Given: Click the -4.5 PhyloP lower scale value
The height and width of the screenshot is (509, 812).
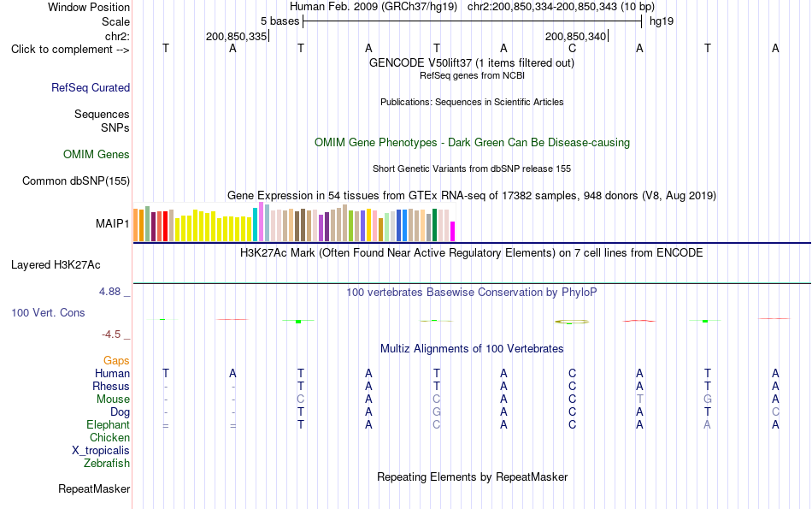Looking at the screenshot, I should (111, 334).
